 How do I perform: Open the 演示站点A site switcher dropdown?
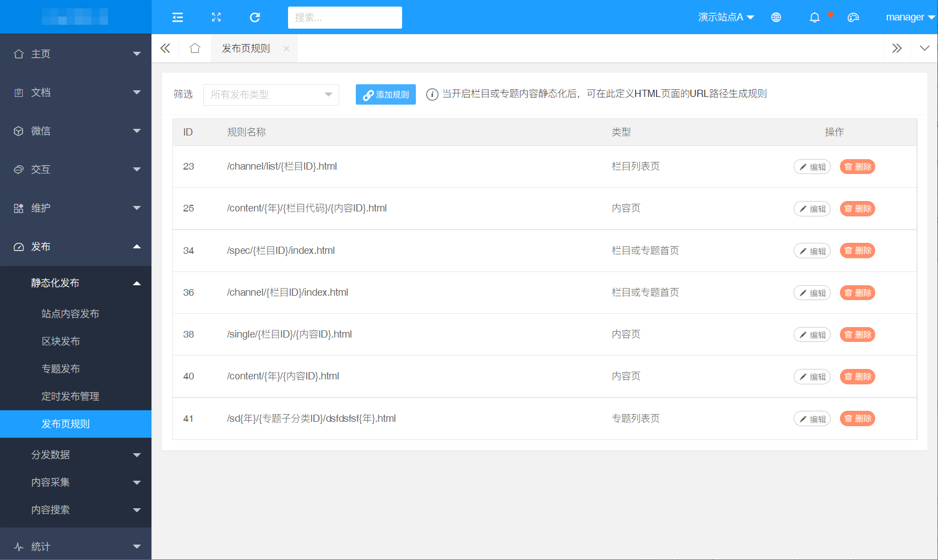pyautogui.click(x=725, y=18)
